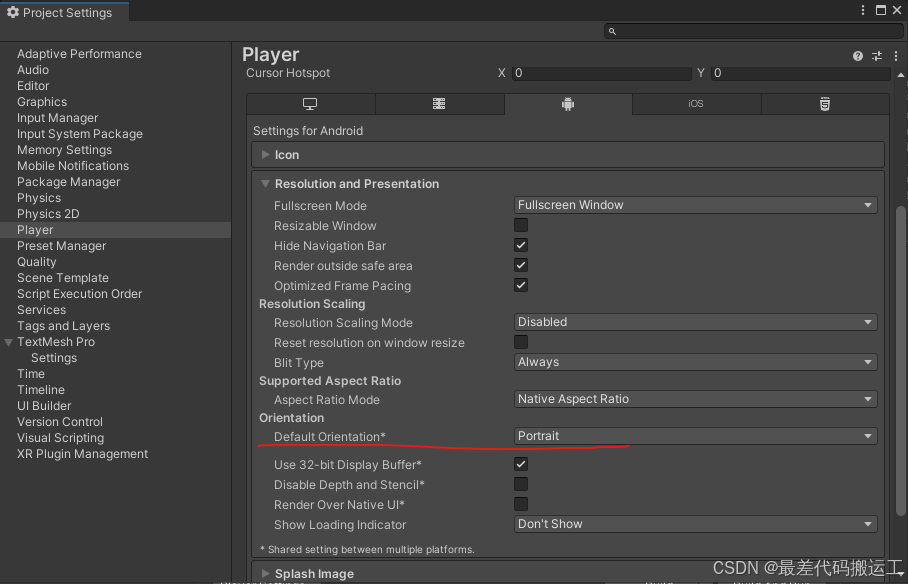Open the Graphics settings category

(42, 102)
